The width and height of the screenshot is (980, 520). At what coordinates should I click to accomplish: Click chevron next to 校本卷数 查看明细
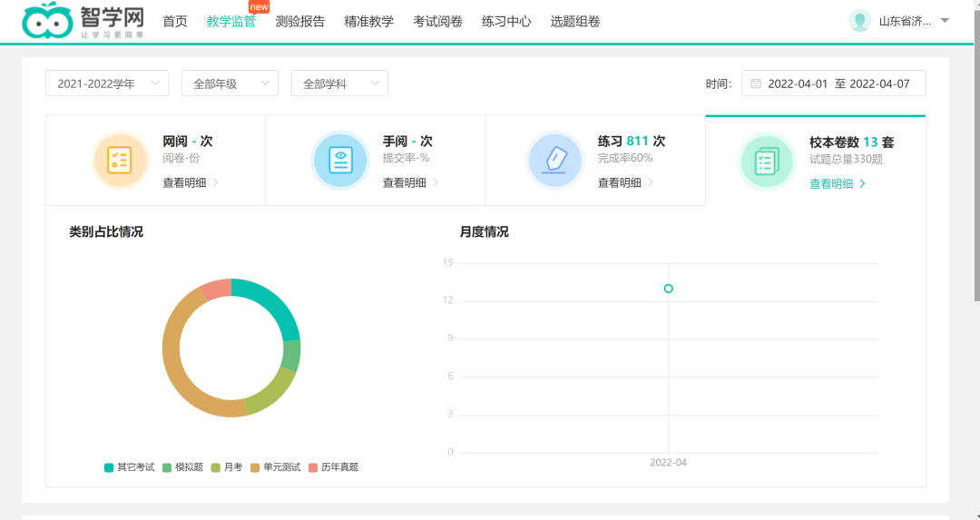pyautogui.click(x=863, y=183)
